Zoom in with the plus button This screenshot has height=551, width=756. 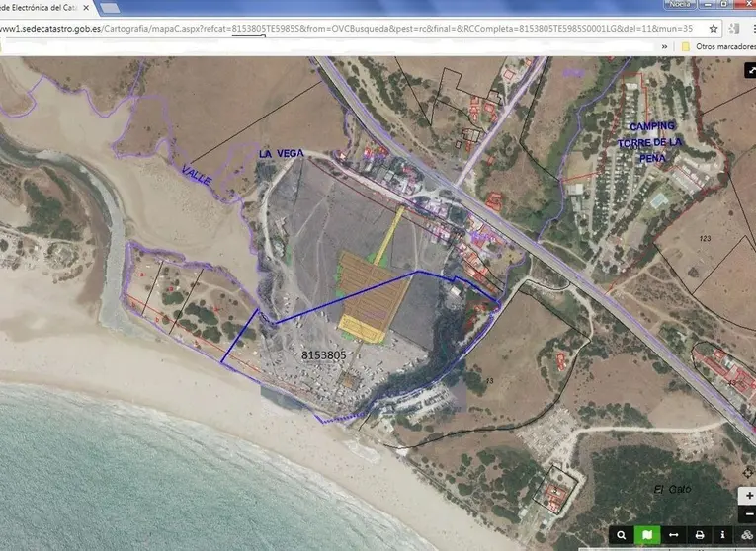click(x=749, y=496)
